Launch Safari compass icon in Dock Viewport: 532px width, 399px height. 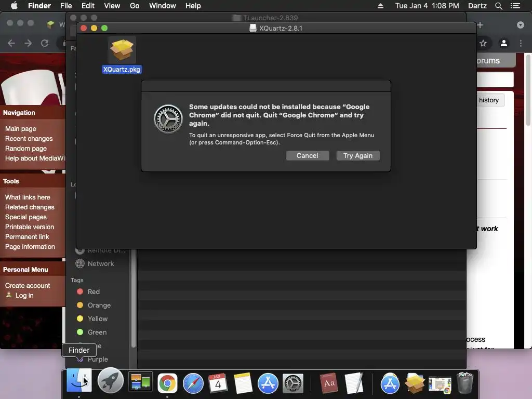[x=193, y=383]
